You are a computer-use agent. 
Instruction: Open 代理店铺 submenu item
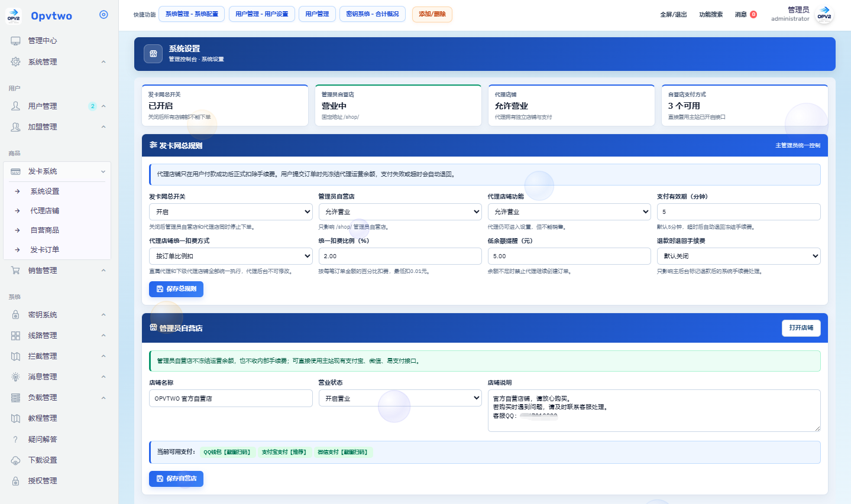pyautogui.click(x=45, y=211)
